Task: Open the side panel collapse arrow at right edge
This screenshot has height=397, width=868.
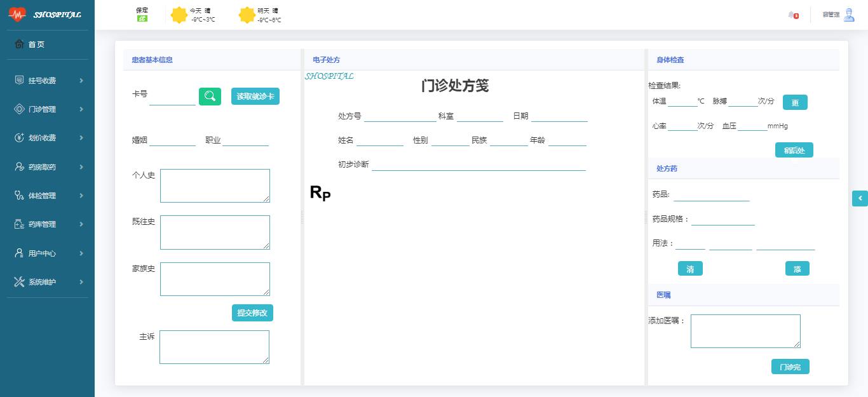Action: 860,198
